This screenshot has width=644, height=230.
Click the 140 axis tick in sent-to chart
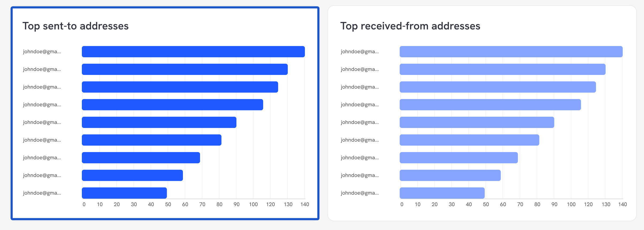[x=305, y=205]
